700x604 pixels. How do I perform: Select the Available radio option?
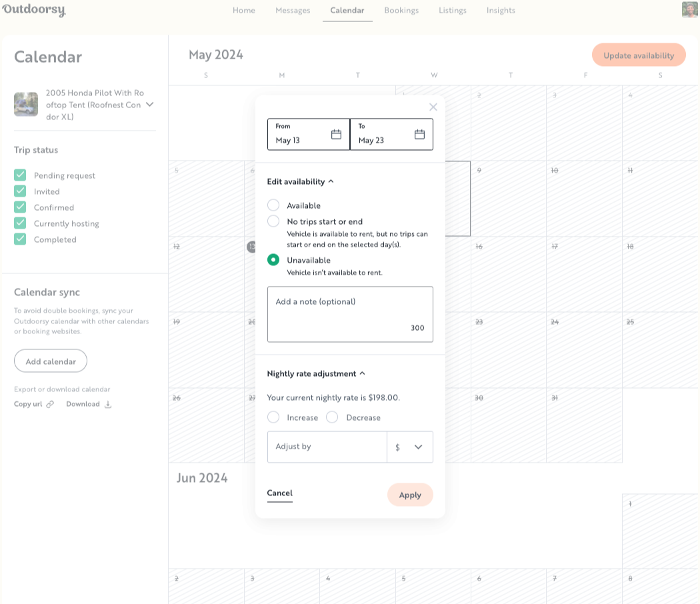[x=273, y=205]
